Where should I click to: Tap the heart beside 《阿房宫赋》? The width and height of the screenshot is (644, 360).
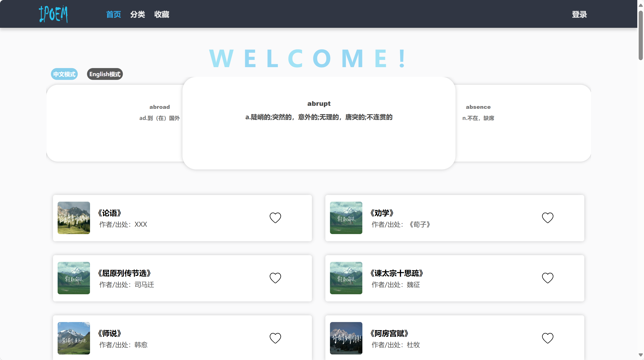[x=547, y=338]
